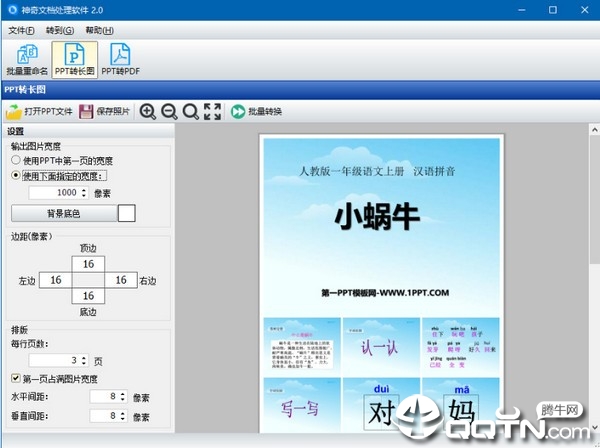Reset zoom with the plain magnifier icon
This screenshot has width=600, height=448.
click(191, 112)
